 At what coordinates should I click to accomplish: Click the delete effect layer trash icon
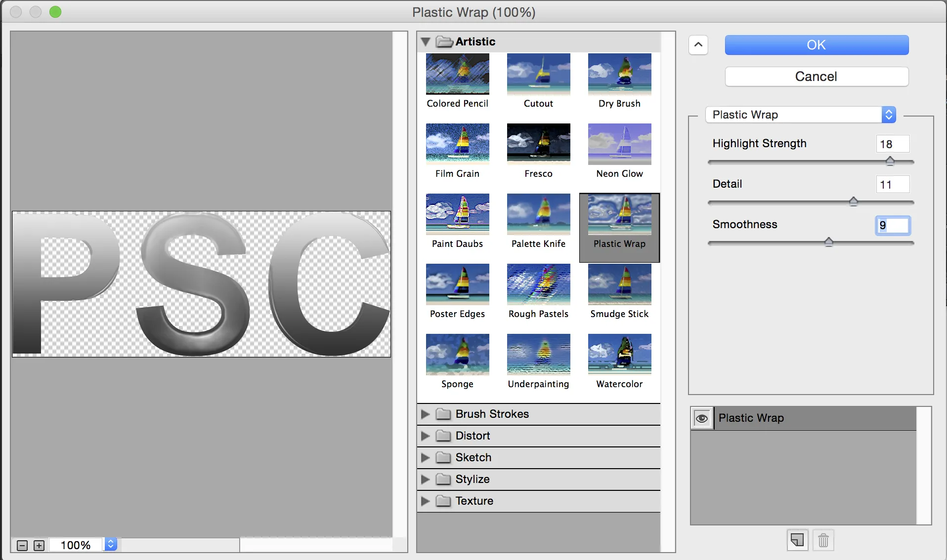[x=823, y=540]
